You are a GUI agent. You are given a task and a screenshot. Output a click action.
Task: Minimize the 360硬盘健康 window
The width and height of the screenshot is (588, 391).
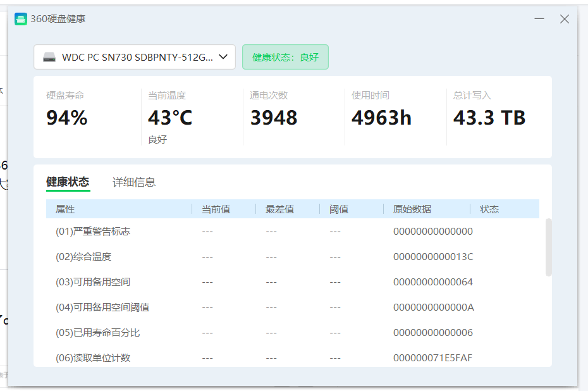point(539,19)
